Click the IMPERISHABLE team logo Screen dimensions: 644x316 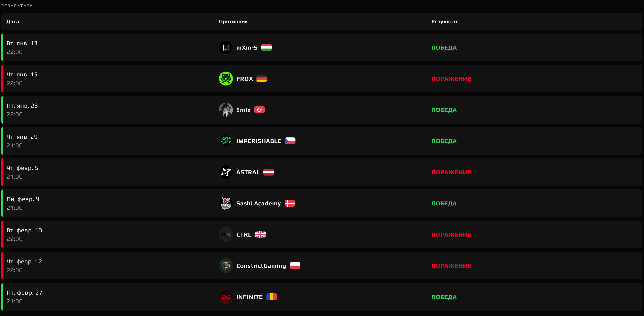pos(226,141)
